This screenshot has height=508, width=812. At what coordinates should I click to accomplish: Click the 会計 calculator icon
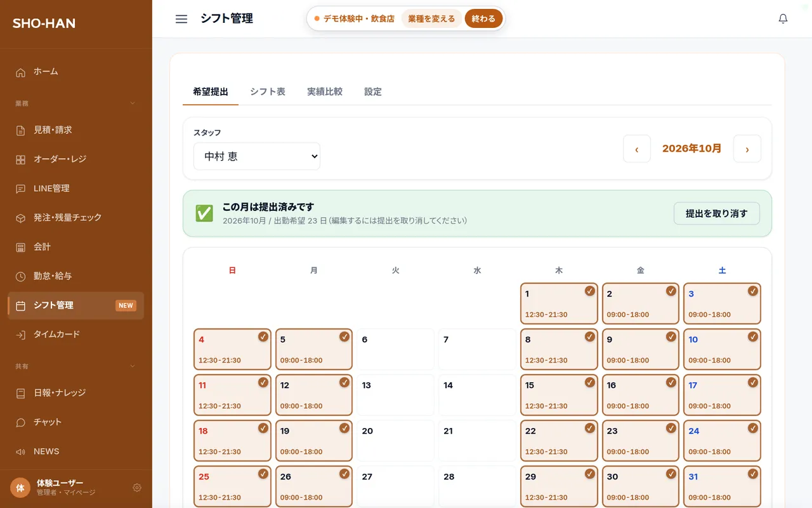pos(21,247)
